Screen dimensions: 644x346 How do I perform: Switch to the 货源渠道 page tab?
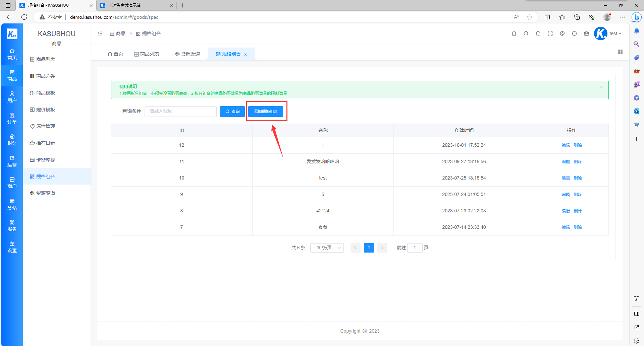coord(187,54)
